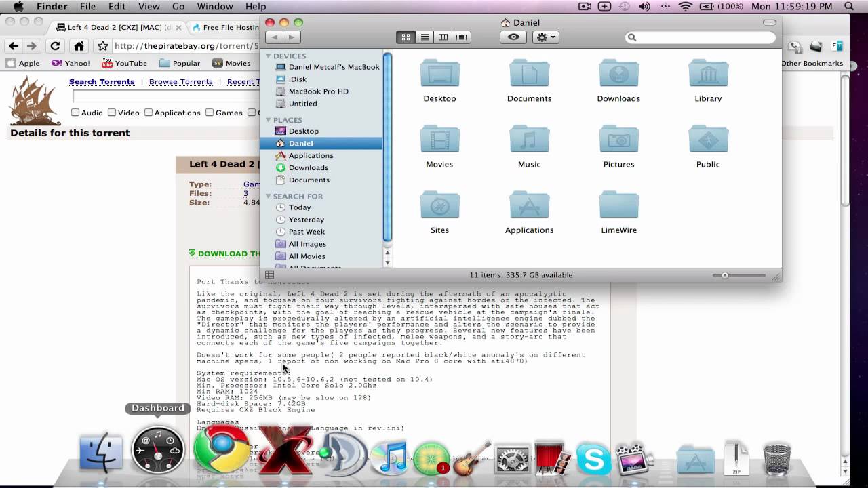The width and height of the screenshot is (868, 488).
Task: Open the Music folder icon
Action: 529,139
